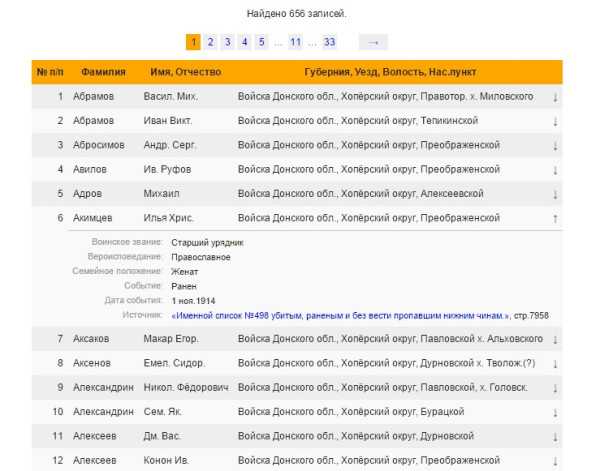Collapse details arrow for Акимцев row
Viewport: 600px width, 471px height.
click(x=555, y=218)
